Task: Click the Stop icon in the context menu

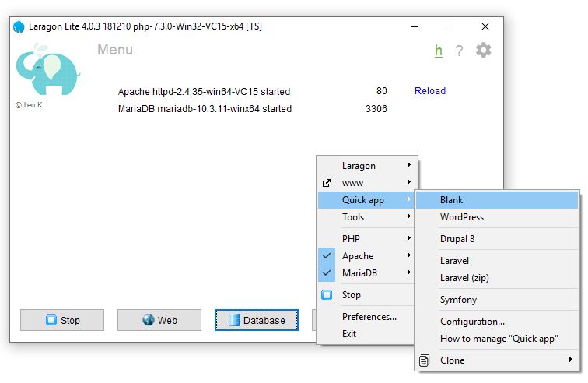Action: 327,295
